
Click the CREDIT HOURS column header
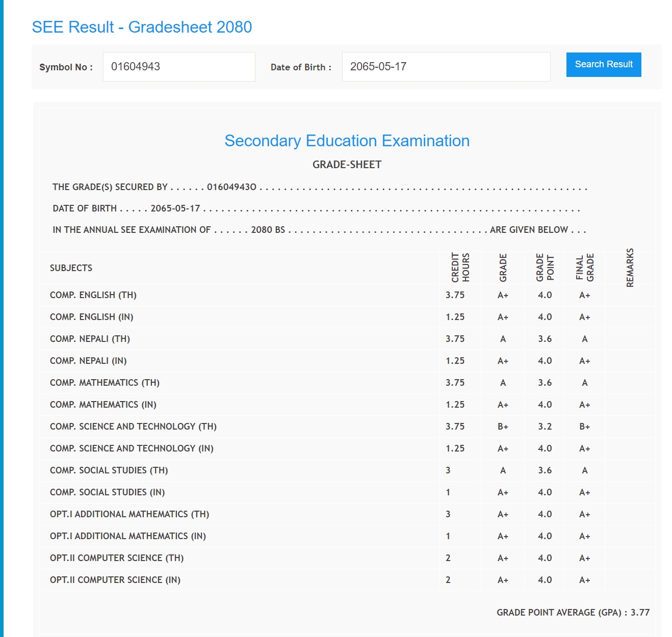pos(460,268)
